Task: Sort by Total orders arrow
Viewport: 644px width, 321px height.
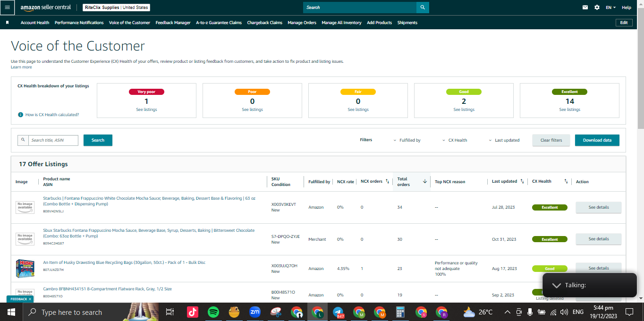Action: pyautogui.click(x=424, y=181)
